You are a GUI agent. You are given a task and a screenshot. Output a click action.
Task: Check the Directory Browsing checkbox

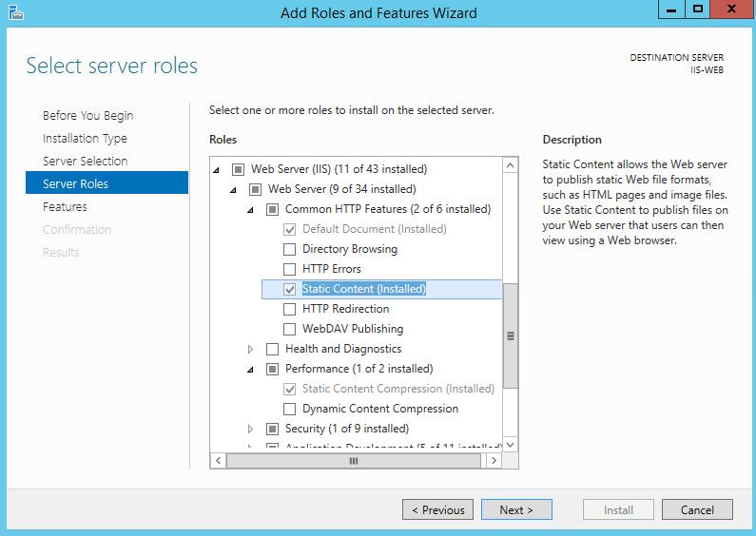pyautogui.click(x=289, y=249)
